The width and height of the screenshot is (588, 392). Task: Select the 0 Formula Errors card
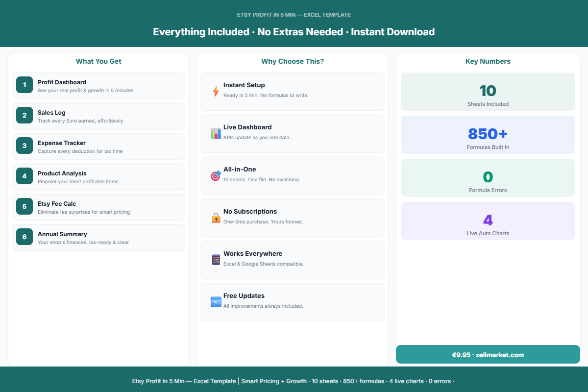click(488, 178)
